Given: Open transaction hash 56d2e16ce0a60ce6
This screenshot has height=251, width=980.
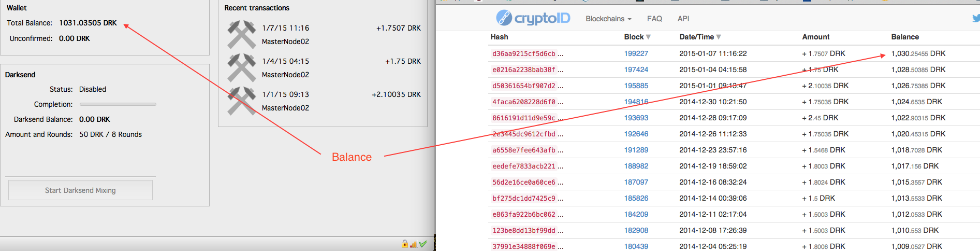Looking at the screenshot, I should click(x=524, y=182).
